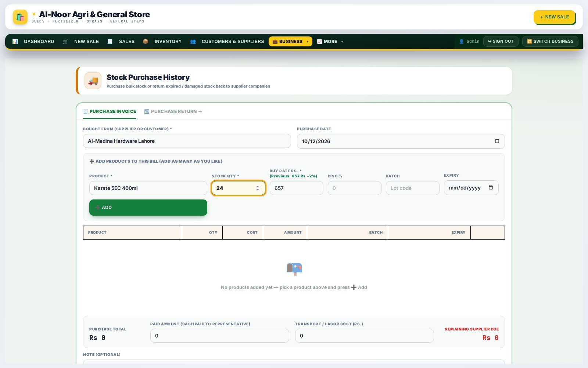Image resolution: width=588 pixels, height=368 pixels.
Task: Click the yellow New Sale button
Action: coord(554,17)
